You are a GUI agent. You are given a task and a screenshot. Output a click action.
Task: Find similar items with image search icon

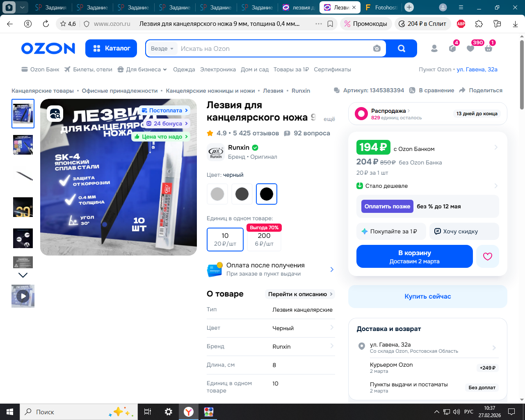[x=55, y=114]
